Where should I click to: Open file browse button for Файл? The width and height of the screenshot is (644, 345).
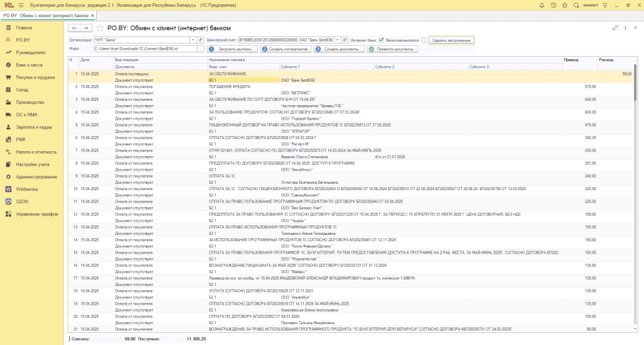(199, 48)
